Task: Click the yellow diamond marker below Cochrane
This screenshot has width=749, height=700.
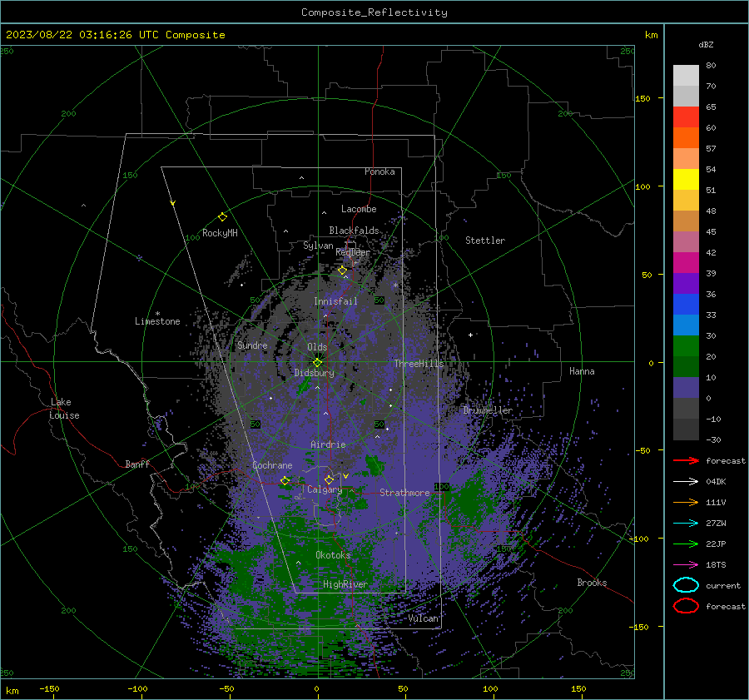Action: tap(285, 480)
